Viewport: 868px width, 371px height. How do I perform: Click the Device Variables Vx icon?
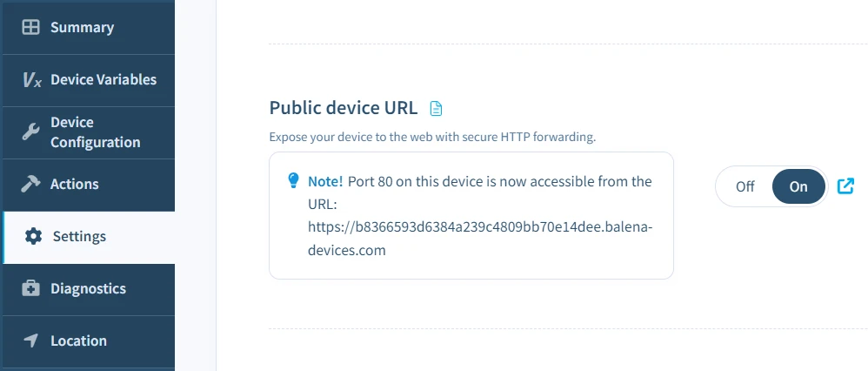click(x=31, y=80)
